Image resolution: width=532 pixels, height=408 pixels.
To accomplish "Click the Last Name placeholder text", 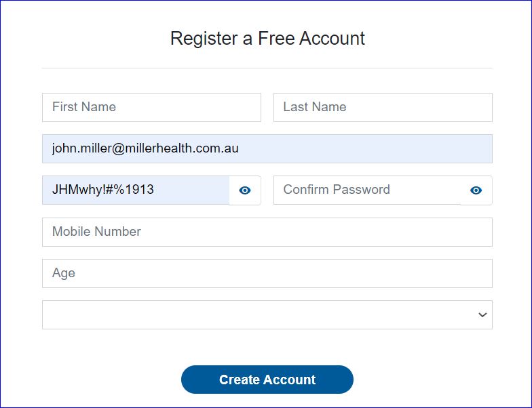I will tap(315, 107).
